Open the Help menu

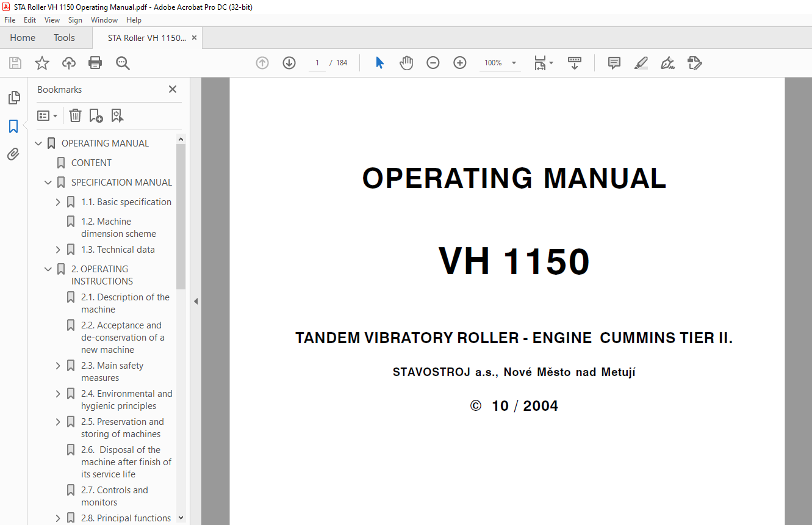pyautogui.click(x=134, y=20)
